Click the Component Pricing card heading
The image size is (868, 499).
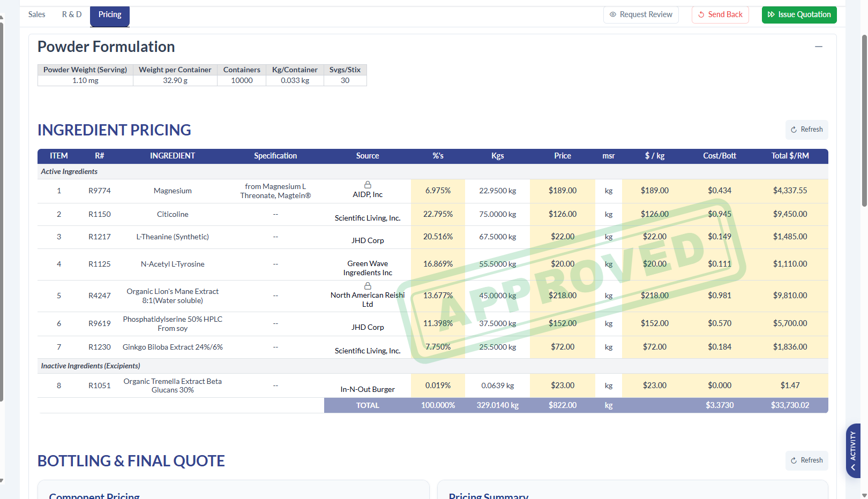94,495
